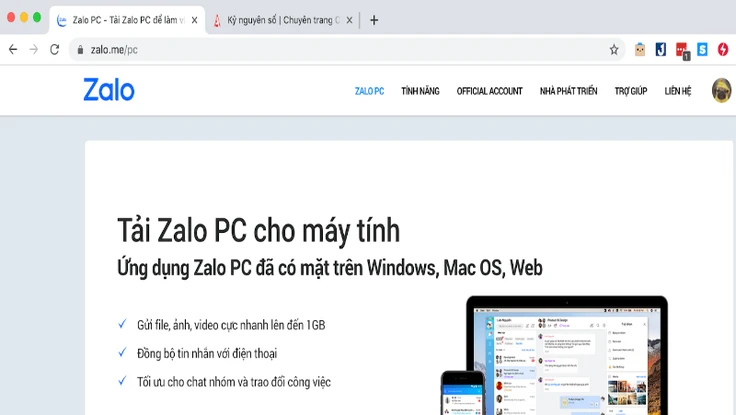Click the heading Tải Zalo PC cho máy tính
736x415 pixels.
click(x=259, y=231)
